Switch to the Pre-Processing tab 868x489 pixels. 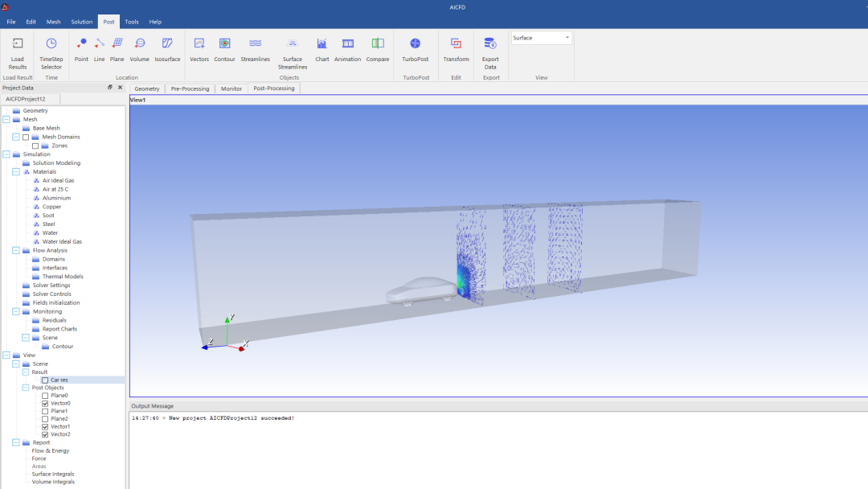(x=190, y=88)
